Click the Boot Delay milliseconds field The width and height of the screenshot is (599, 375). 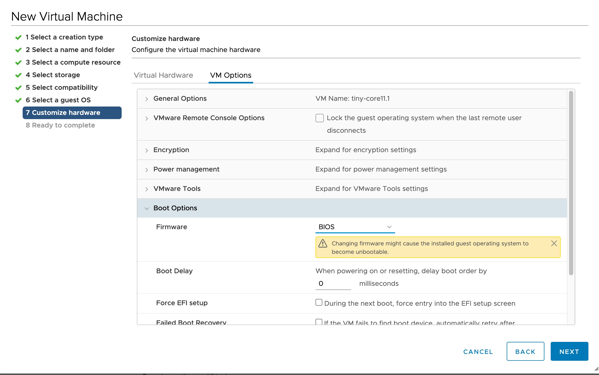coord(333,284)
